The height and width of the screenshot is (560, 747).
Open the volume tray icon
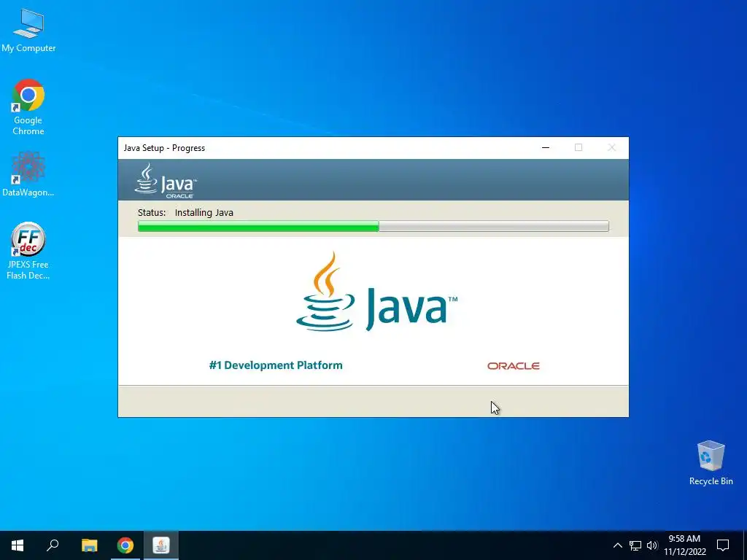(652, 545)
